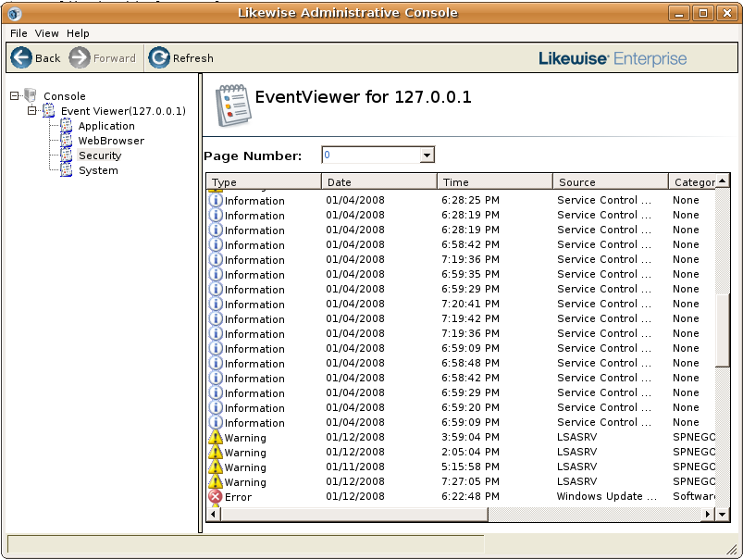
Task: Click date 01/11/2008 in Warning row
Action: pos(355,467)
